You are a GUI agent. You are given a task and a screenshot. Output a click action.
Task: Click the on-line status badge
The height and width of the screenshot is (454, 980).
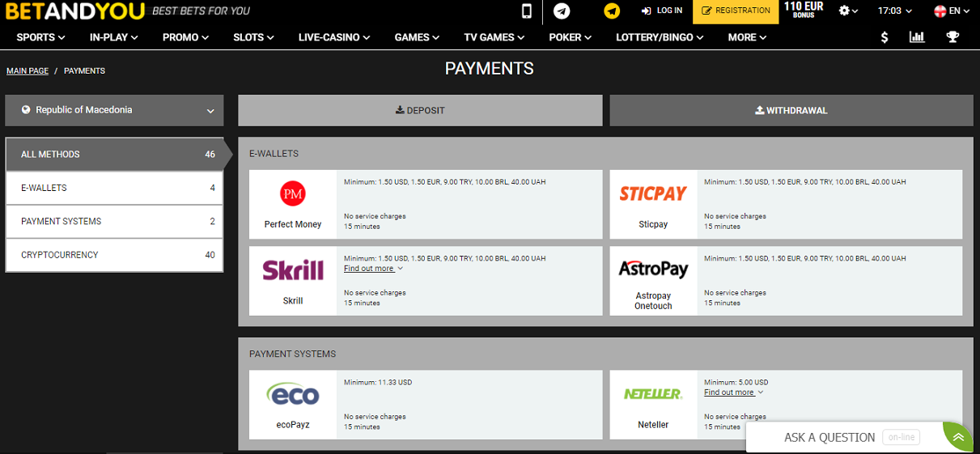(x=901, y=437)
